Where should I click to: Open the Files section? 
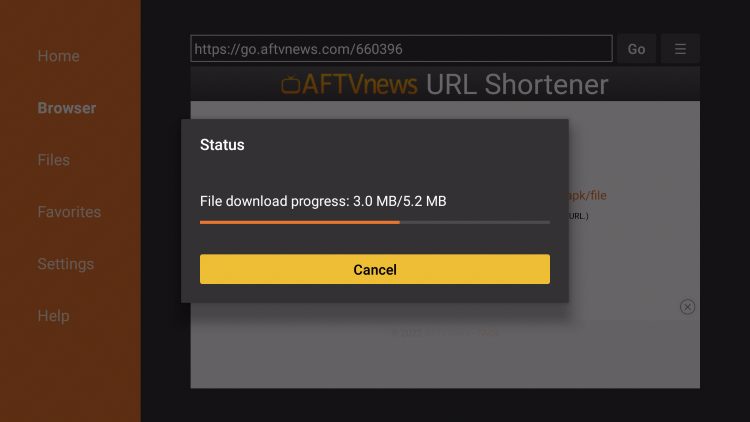54,160
